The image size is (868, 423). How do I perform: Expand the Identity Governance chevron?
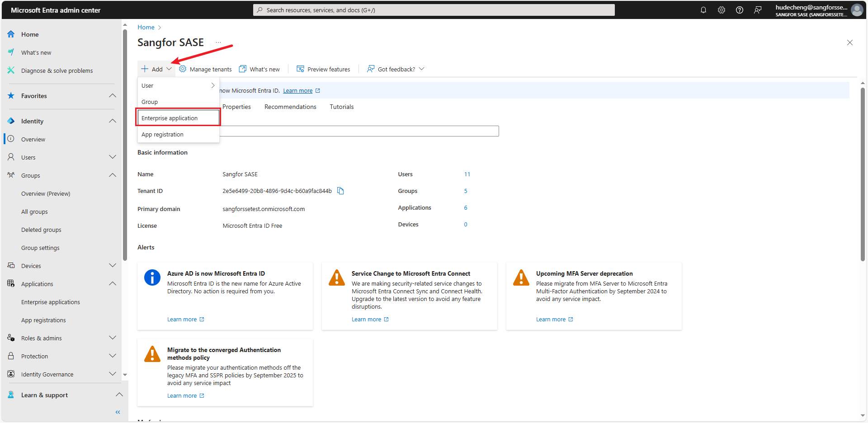click(x=113, y=374)
